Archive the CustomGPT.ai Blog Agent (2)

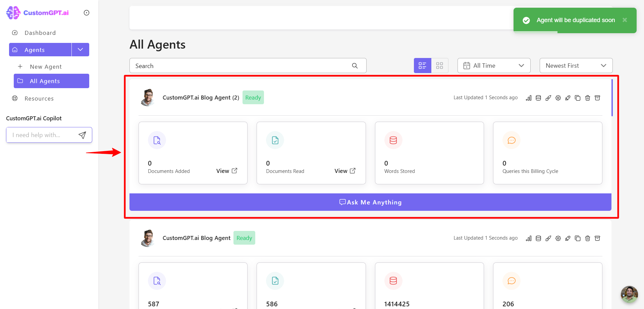pos(597,98)
